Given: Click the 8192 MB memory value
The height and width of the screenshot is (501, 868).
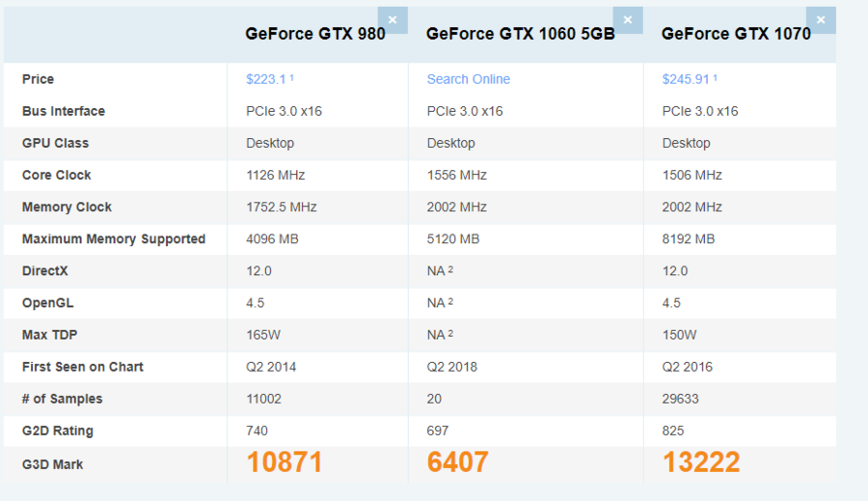Looking at the screenshot, I should 689,238.
